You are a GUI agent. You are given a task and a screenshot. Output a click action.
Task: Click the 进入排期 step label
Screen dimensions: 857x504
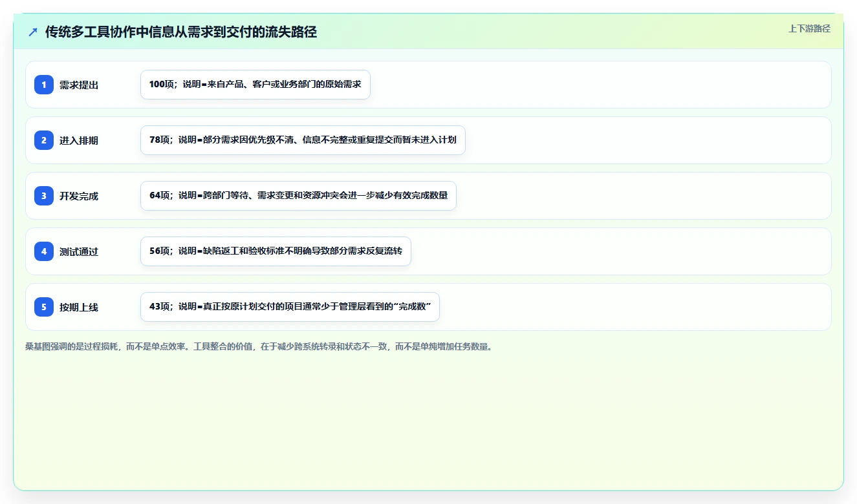(x=79, y=140)
